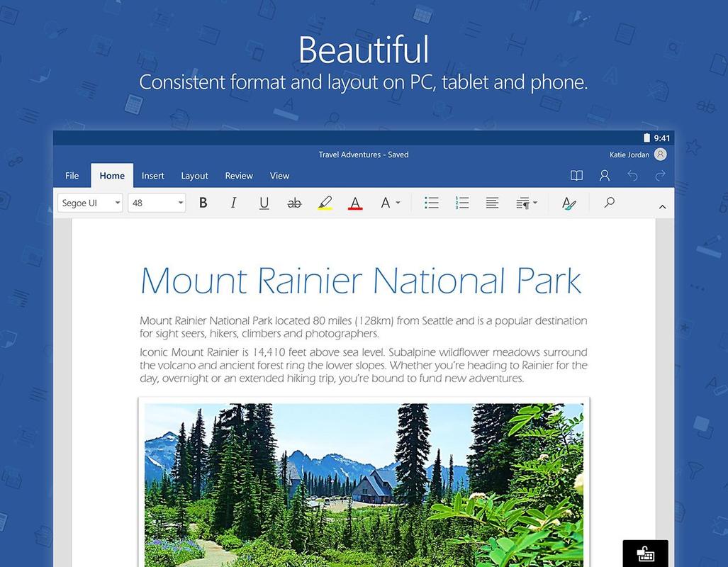The height and width of the screenshot is (567, 728).
Task: Click the paragraph mentioning 80 miles from Seattle
Action: coord(364,327)
